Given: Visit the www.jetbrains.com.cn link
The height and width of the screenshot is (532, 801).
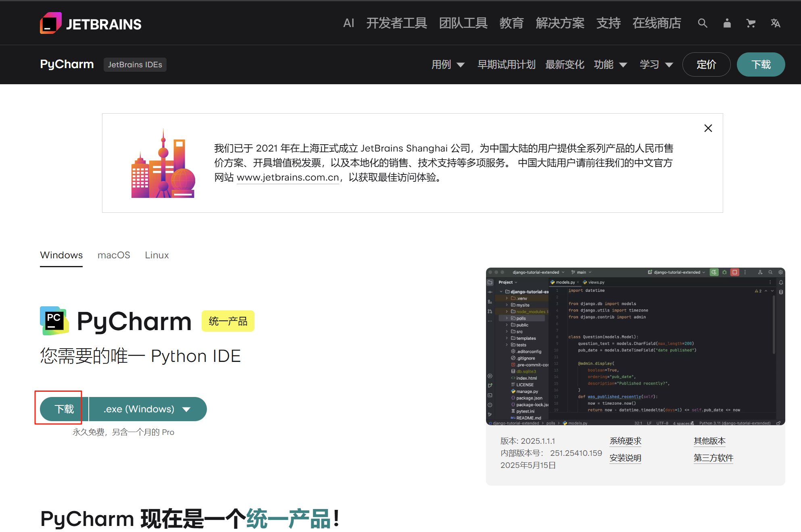Looking at the screenshot, I should tap(288, 177).
